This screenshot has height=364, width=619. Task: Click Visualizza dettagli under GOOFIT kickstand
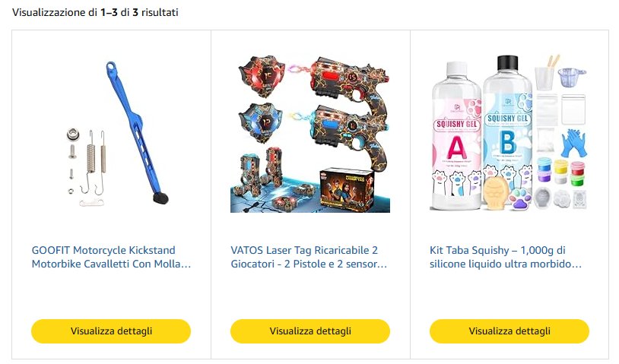(111, 331)
